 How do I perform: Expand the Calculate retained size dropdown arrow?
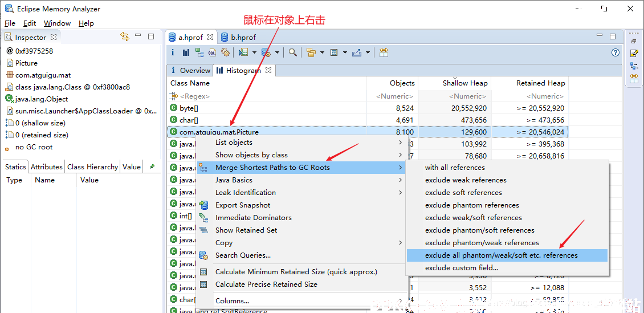point(345,52)
